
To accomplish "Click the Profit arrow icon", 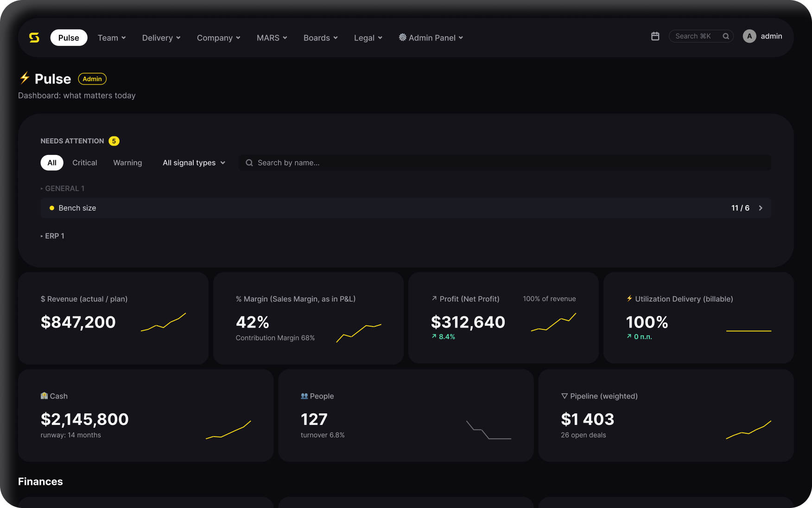I will coord(434,298).
